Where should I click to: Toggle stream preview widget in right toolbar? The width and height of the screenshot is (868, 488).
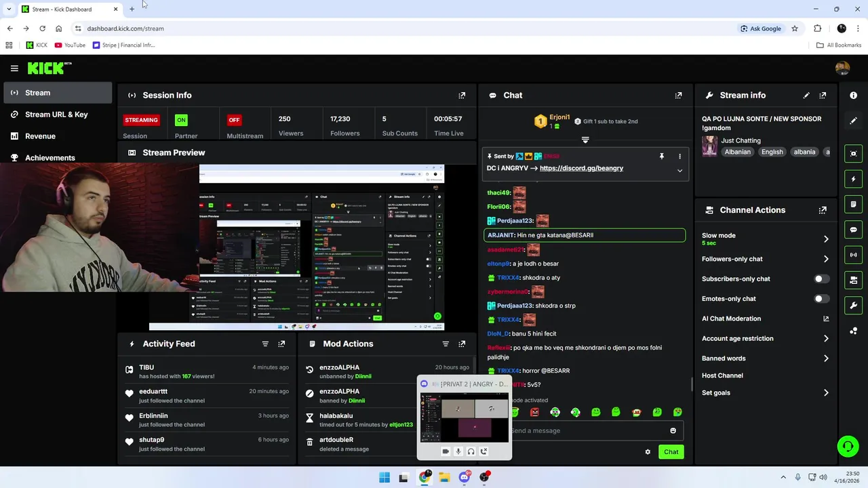853,154
